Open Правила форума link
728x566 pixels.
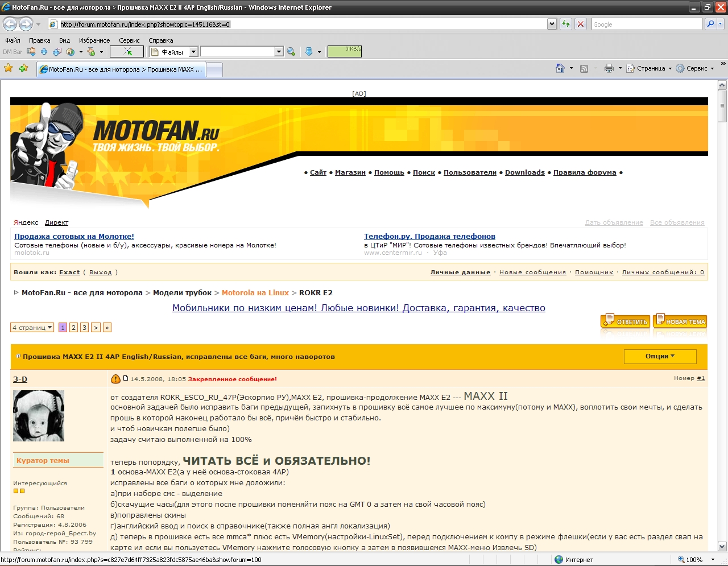point(585,172)
